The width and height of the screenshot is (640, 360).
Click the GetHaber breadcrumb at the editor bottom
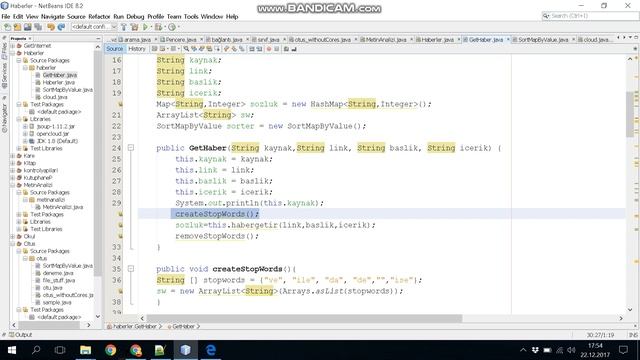[184, 327]
